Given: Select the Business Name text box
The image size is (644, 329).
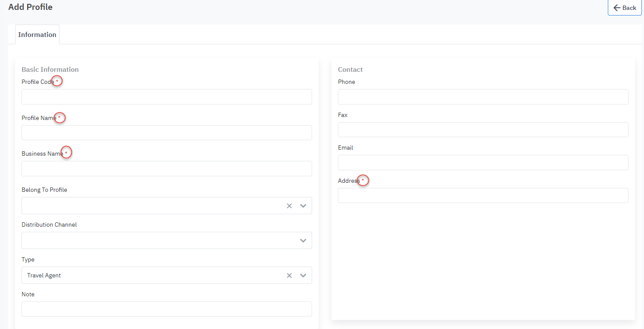Looking at the screenshot, I should 167,169.
